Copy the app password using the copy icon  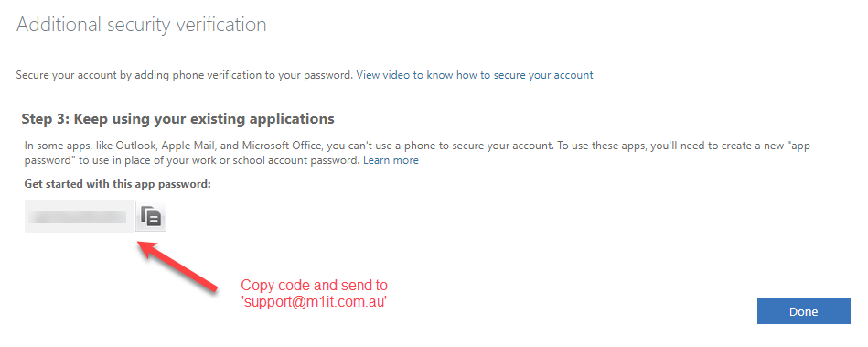click(151, 216)
